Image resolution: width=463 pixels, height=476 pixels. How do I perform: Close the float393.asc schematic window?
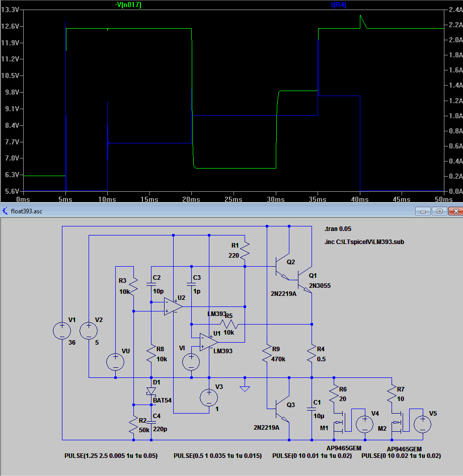(456, 211)
